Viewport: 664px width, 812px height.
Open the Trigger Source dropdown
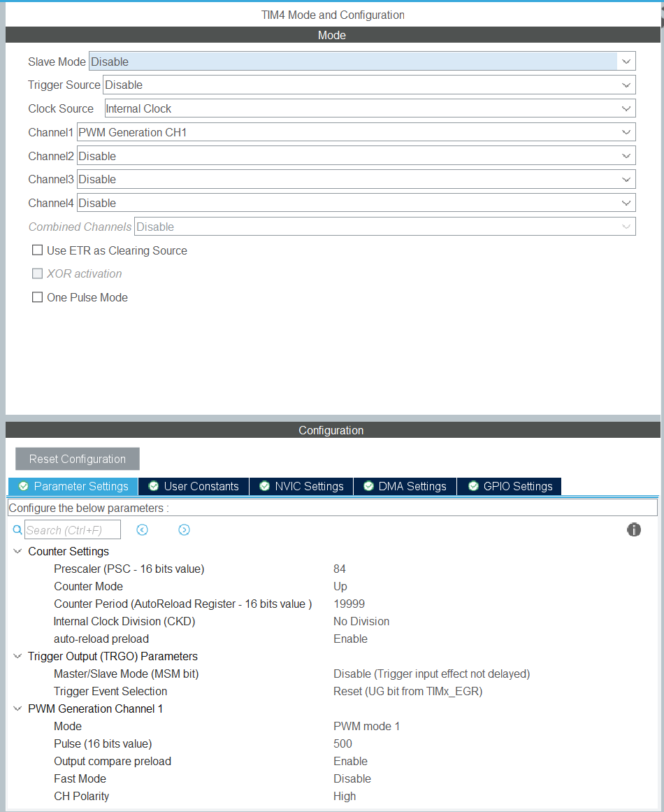tap(369, 85)
